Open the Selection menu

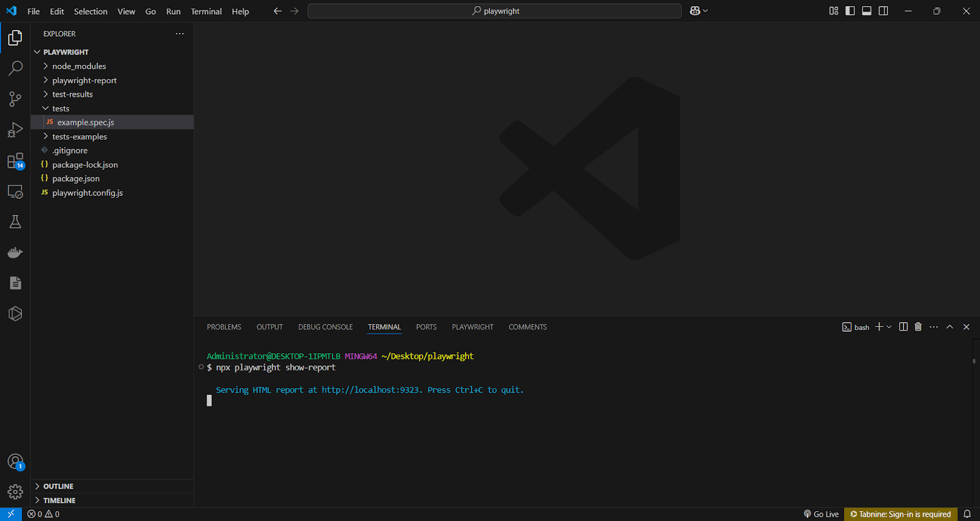[x=91, y=11]
